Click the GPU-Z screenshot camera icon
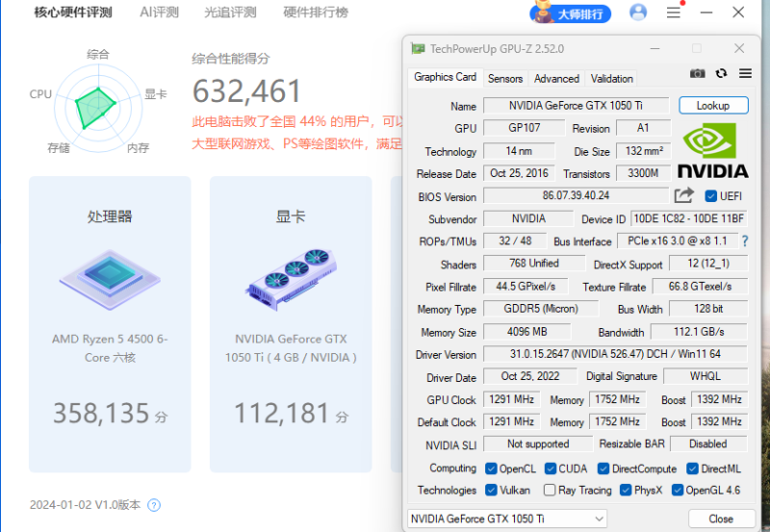Image resolution: width=770 pixels, height=532 pixels. point(697,74)
